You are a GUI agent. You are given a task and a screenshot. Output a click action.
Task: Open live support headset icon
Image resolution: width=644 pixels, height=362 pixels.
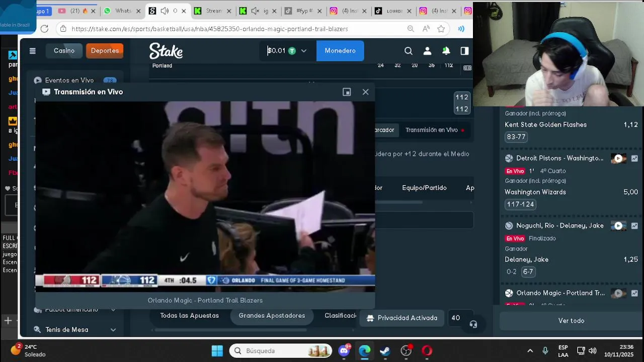click(473, 324)
